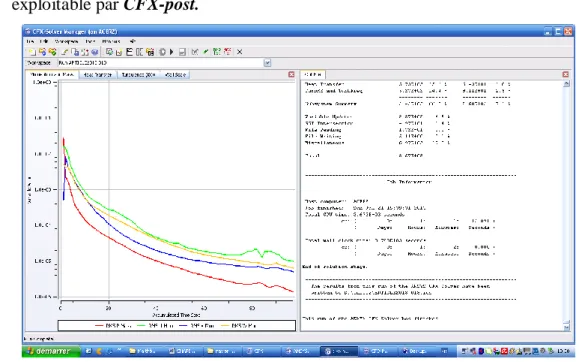The width and height of the screenshot is (579, 362).
Task: Open the démarrer Start button
Action: pos(51,351)
